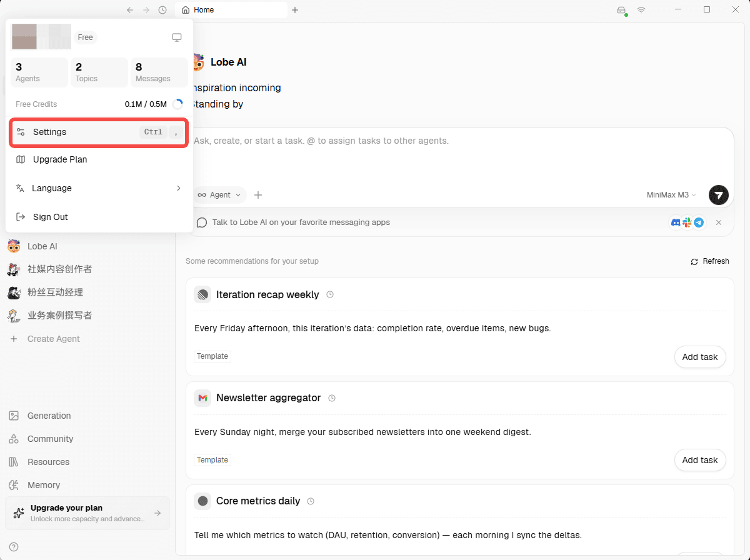Open the 社媒内容创作者 agent
Image resolution: width=750 pixels, height=560 pixels.
87,269
